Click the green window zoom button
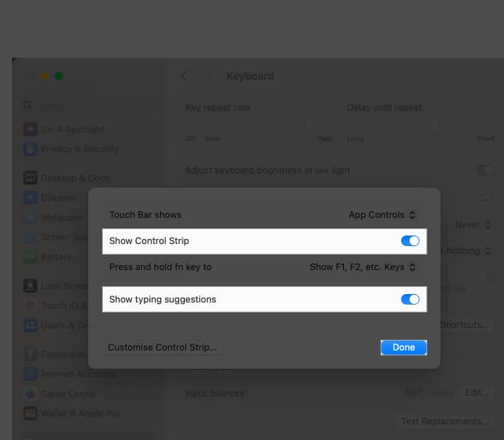Screen dimensions: 504x440 59,76
